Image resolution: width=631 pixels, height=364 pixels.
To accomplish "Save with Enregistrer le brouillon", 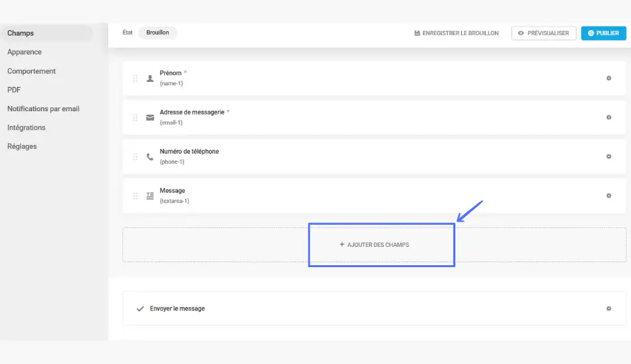I will [457, 33].
